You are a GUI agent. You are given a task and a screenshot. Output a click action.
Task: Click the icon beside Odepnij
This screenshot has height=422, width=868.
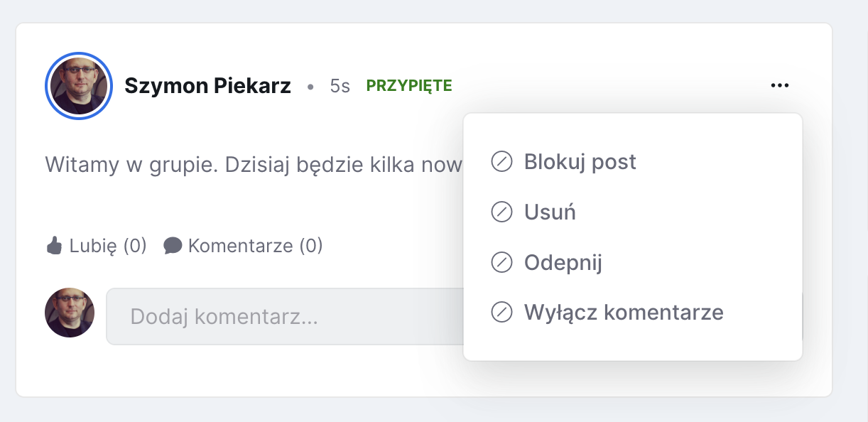pyautogui.click(x=501, y=263)
